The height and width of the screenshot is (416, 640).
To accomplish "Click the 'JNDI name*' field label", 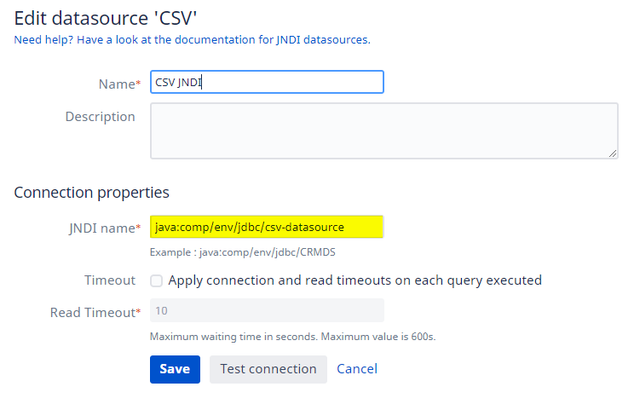I will (101, 228).
